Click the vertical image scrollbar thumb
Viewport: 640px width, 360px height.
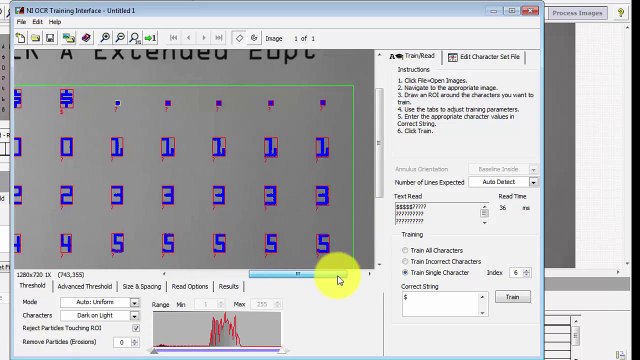tap(379, 143)
